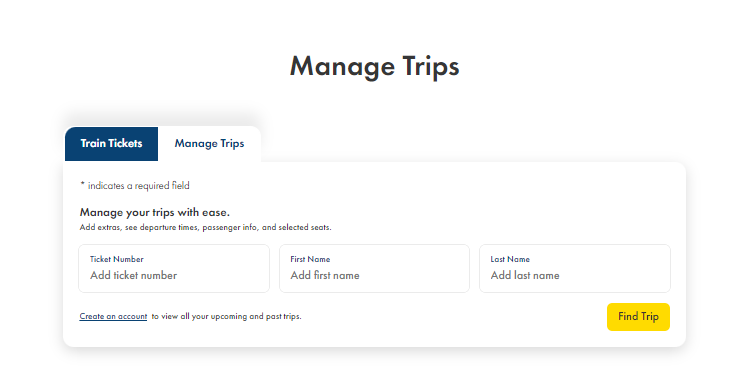The height and width of the screenshot is (378, 746).
Task: Select the Manage Trips tab
Action: pos(209,144)
